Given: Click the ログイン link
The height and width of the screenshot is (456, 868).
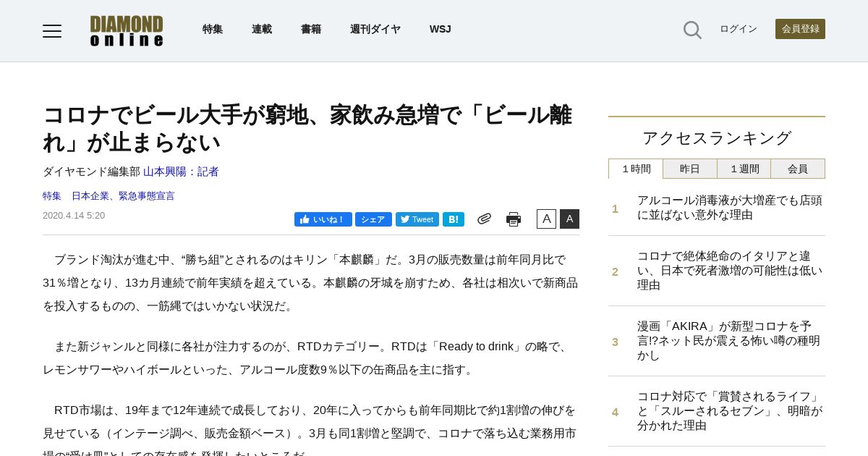Looking at the screenshot, I should (739, 29).
